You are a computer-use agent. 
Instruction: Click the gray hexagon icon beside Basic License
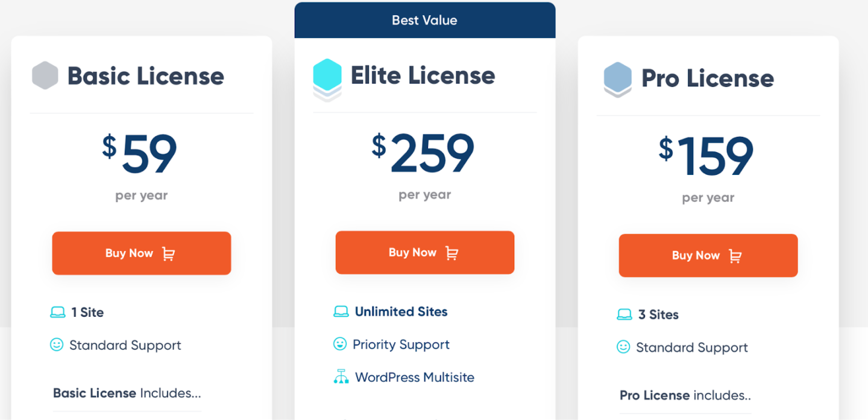[x=45, y=75]
